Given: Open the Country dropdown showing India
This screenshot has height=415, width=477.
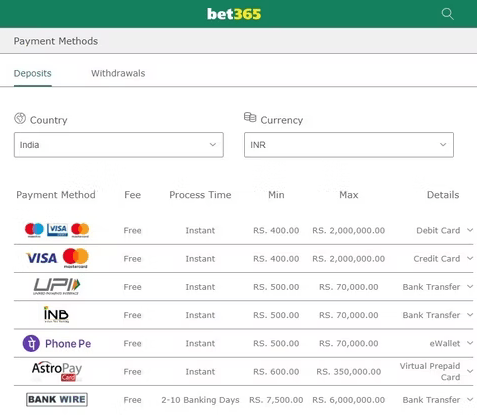Looking at the screenshot, I should click(119, 145).
